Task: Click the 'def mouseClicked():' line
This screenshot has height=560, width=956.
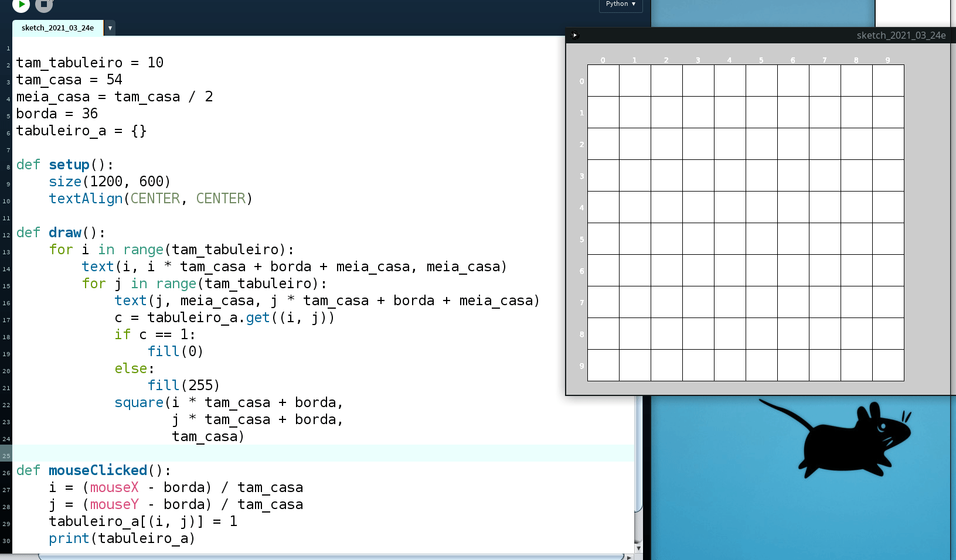Action: coord(93,470)
